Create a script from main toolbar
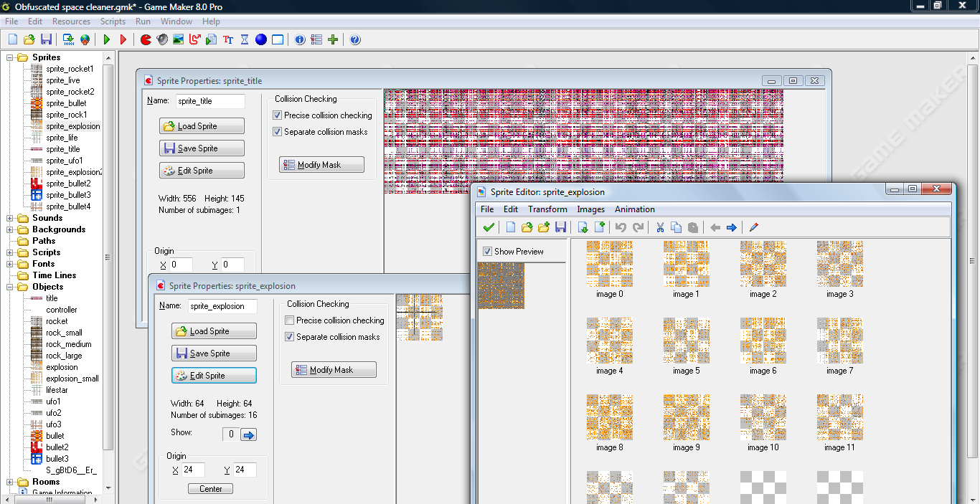 pos(212,39)
